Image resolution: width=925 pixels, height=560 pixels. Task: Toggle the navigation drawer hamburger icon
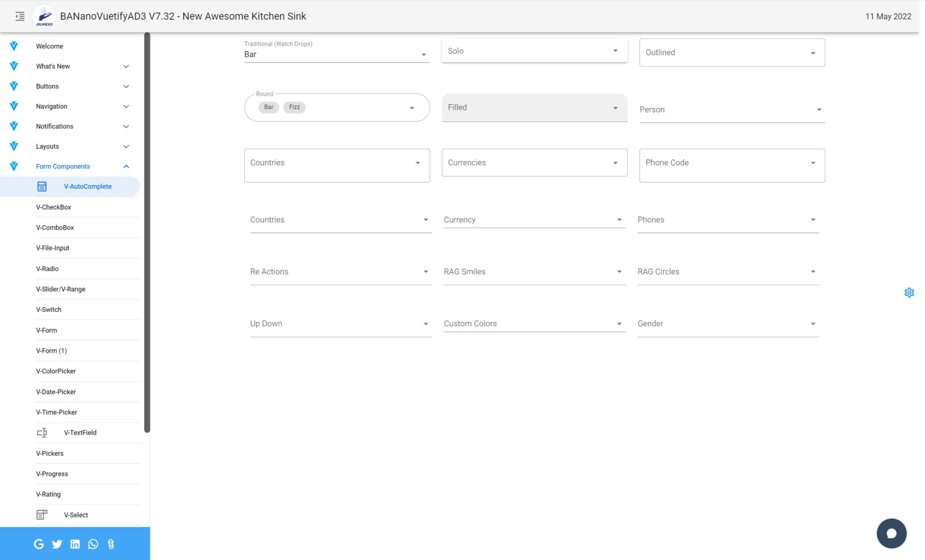(x=20, y=17)
